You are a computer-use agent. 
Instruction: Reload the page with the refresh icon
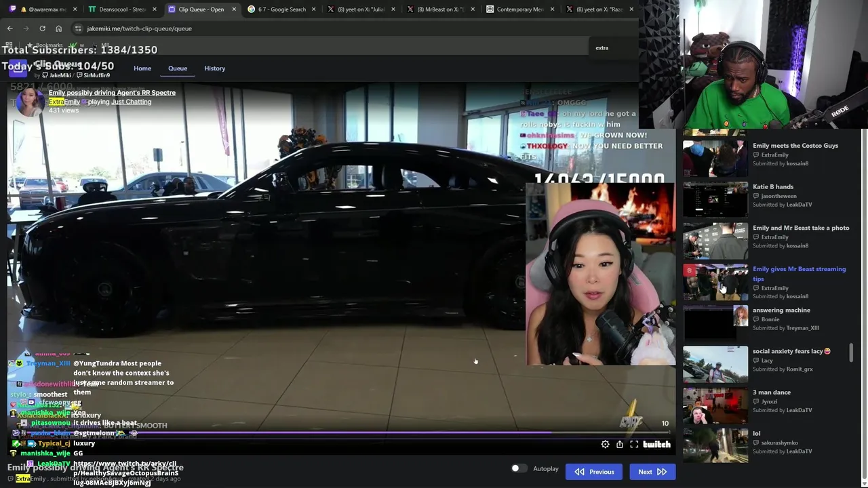coord(42,28)
